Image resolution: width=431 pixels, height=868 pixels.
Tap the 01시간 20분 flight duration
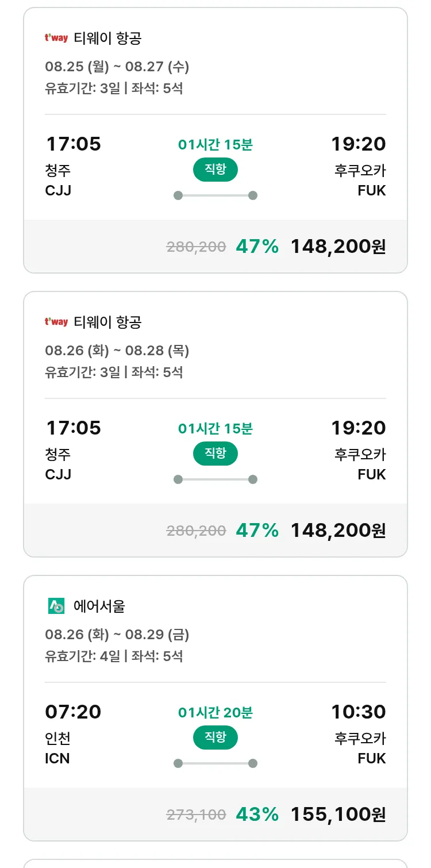[215, 713]
